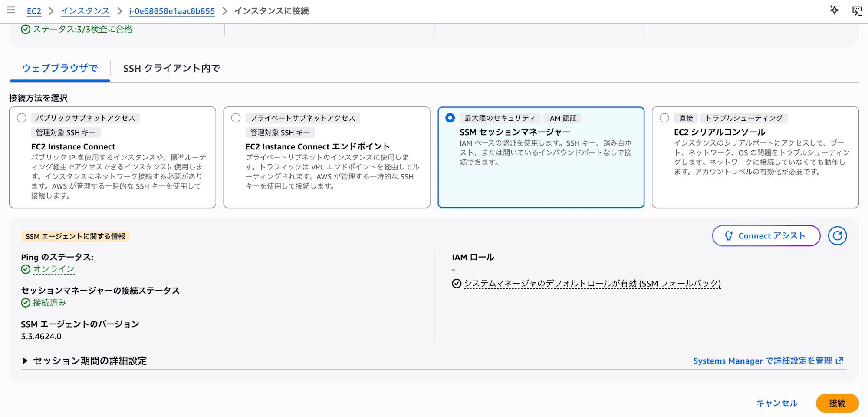Go to EC2 breadcrumb link
The image size is (868, 417).
tap(34, 11)
